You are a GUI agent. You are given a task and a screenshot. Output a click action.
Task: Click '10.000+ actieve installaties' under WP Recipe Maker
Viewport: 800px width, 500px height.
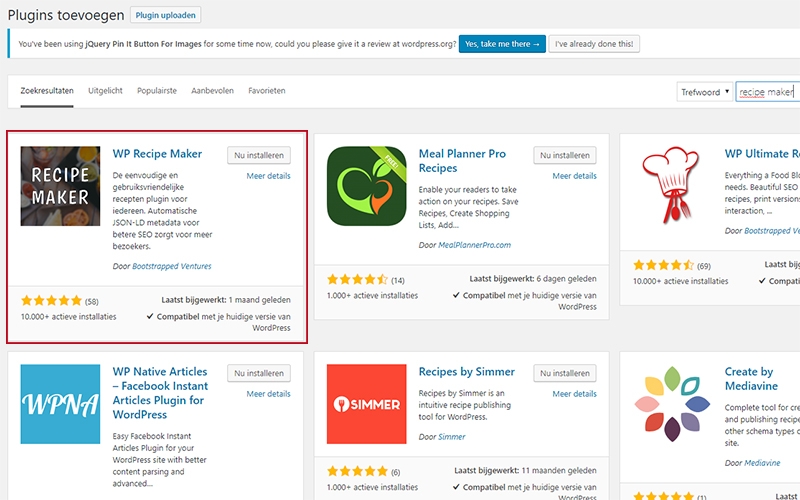[68, 317]
